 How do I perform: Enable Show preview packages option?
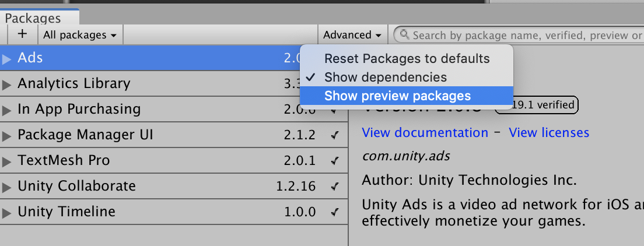coord(397,96)
